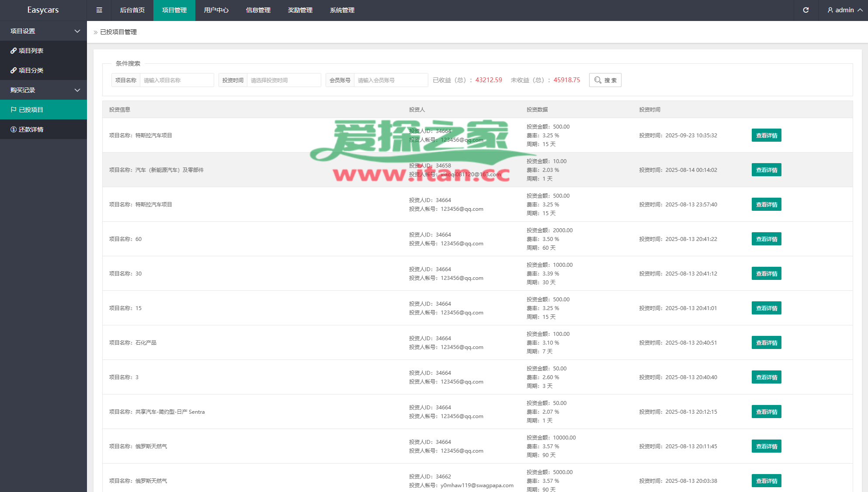The width and height of the screenshot is (868, 492).
Task: Click the sidebar collapse hamburger icon
Action: point(99,10)
